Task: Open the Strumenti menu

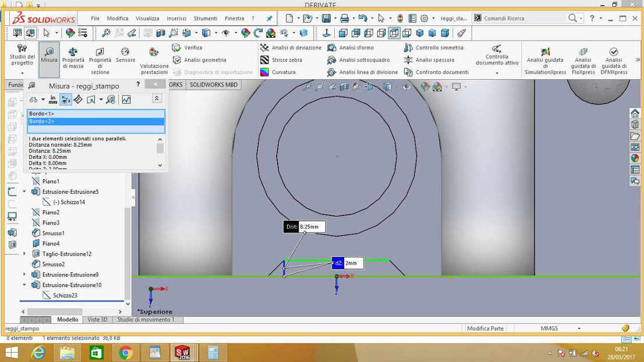Action: 206,19
